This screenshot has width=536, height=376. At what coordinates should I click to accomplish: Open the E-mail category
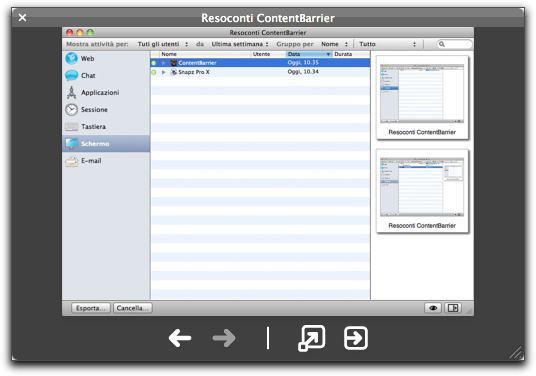coord(106,161)
